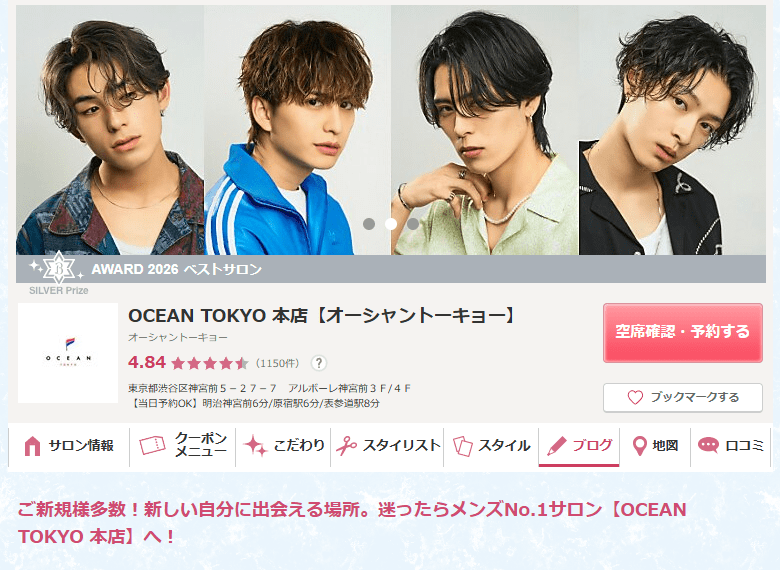Click the question mark help icon near rating
Viewport: 780px width, 570px height.
point(319,363)
